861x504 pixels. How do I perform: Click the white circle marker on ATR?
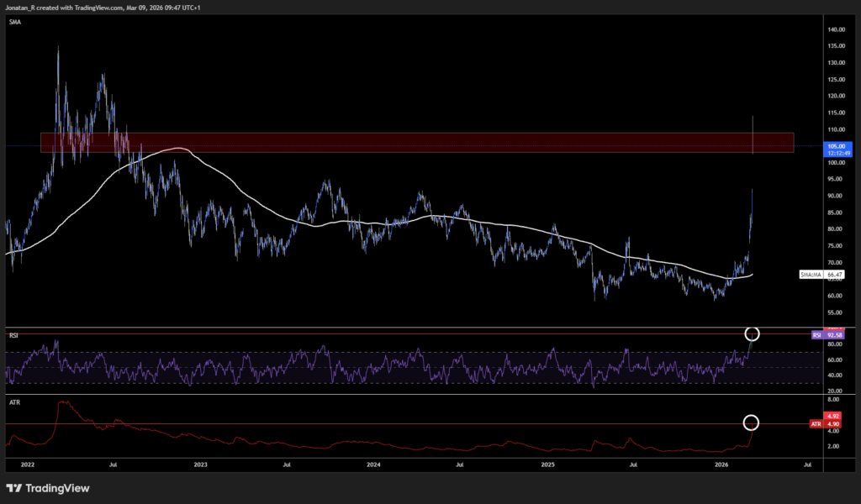coord(753,422)
